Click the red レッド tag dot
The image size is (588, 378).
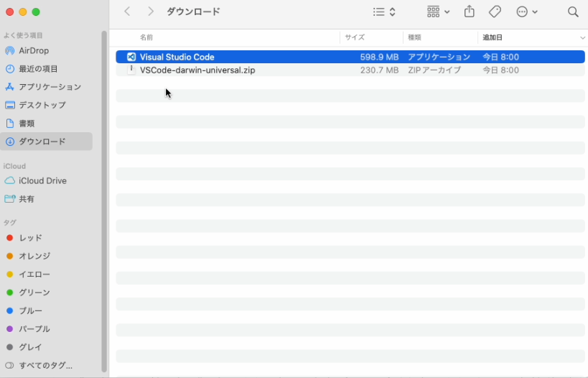click(10, 238)
